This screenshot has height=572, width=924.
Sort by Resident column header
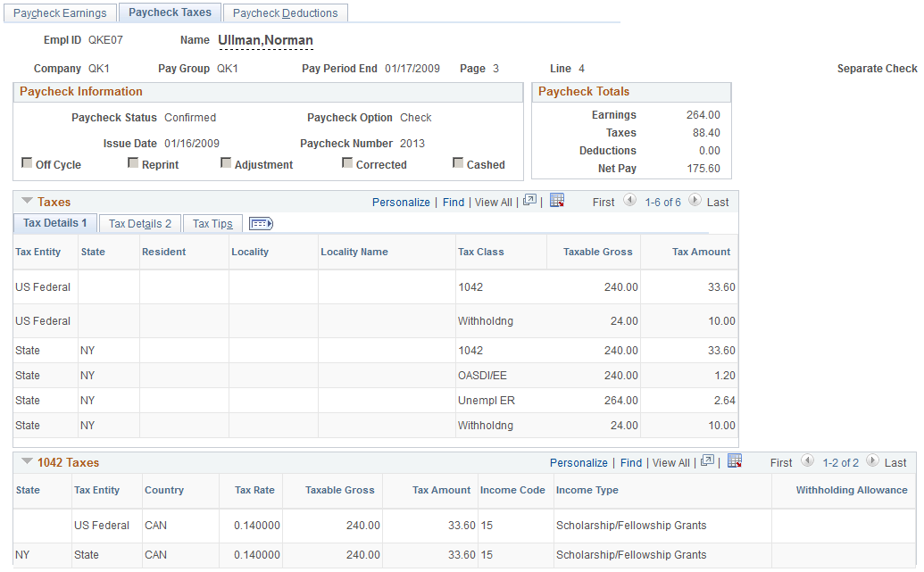(164, 252)
